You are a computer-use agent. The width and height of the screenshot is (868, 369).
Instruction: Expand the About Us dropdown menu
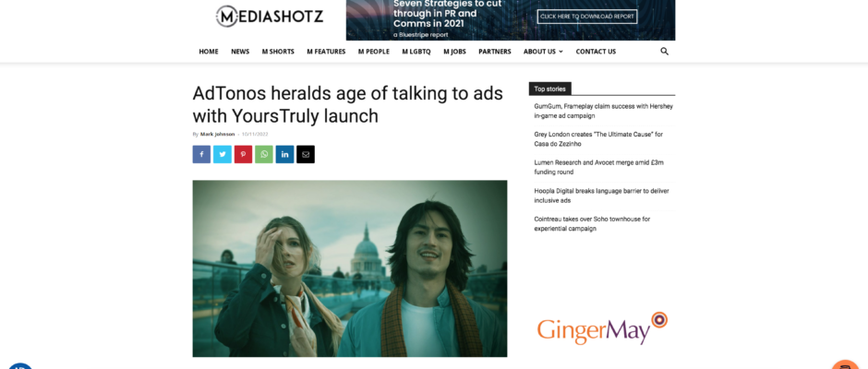tap(543, 52)
